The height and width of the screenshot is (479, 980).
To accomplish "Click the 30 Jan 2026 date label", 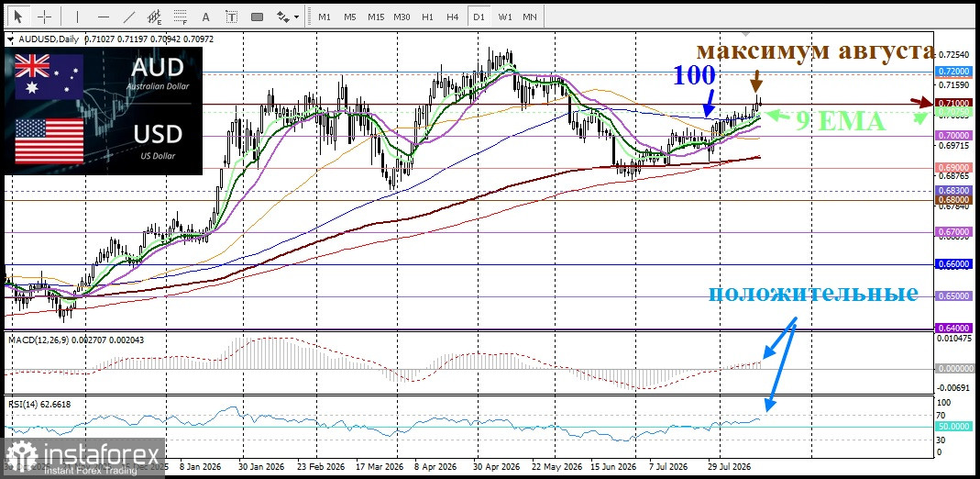I will pos(260,466).
